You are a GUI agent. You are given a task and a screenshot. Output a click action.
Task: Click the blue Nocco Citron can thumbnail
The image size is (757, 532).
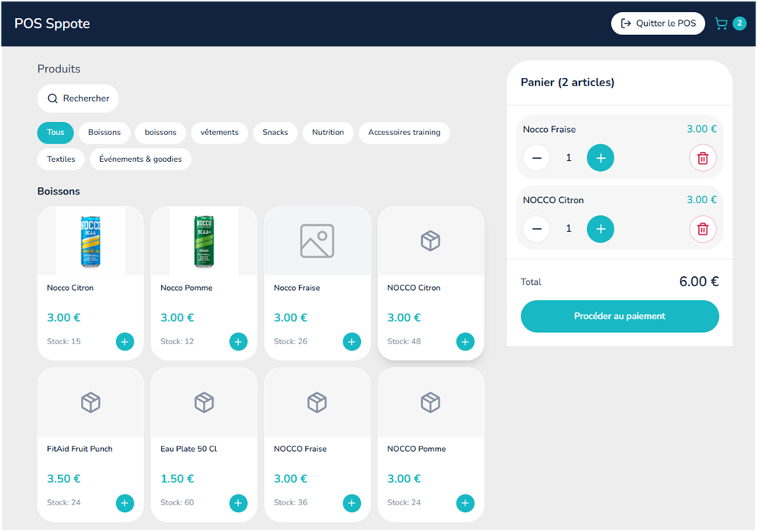tap(90, 241)
